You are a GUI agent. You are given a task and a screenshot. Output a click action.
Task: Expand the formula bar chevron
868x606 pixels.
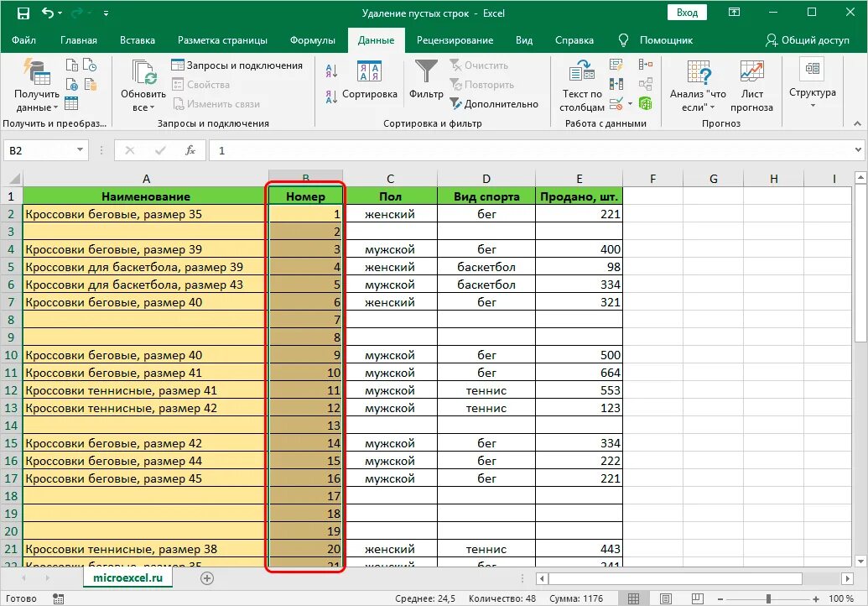(858, 149)
